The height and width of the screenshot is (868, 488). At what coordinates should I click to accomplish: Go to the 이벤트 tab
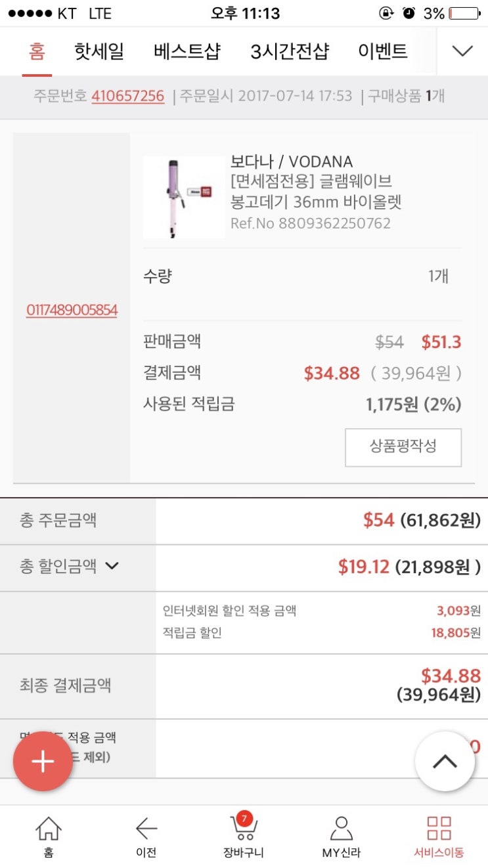tap(382, 51)
